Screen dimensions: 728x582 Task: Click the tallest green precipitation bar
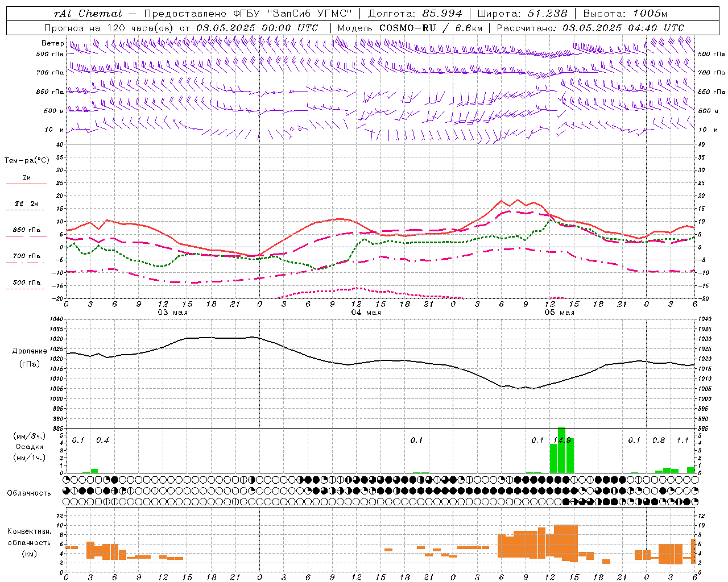click(x=561, y=450)
